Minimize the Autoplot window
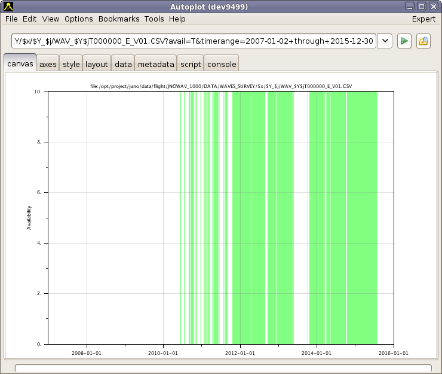Screen dimensions: 442x374 point(410,6)
